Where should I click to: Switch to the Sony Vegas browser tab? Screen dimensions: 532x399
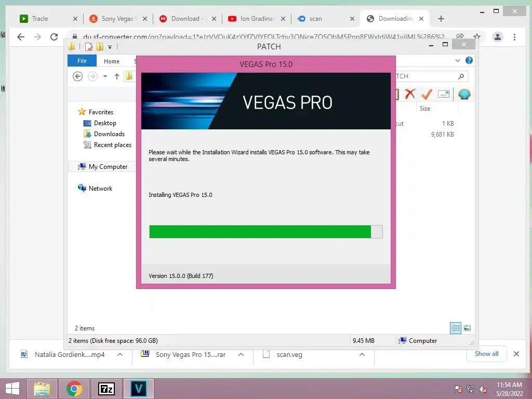[117, 19]
